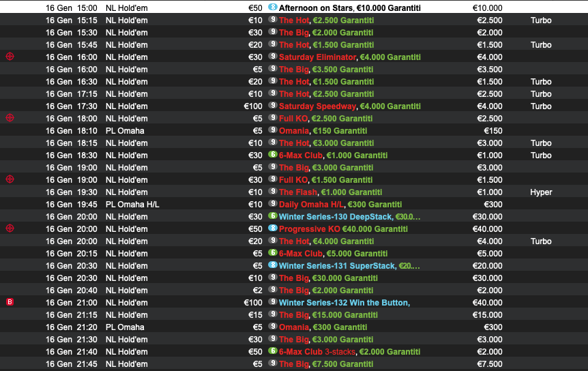Image resolution: width=588 pixels, height=371 pixels.
Task: Click €150 prize on Omania 18:10 row
Action: pyautogui.click(x=493, y=131)
